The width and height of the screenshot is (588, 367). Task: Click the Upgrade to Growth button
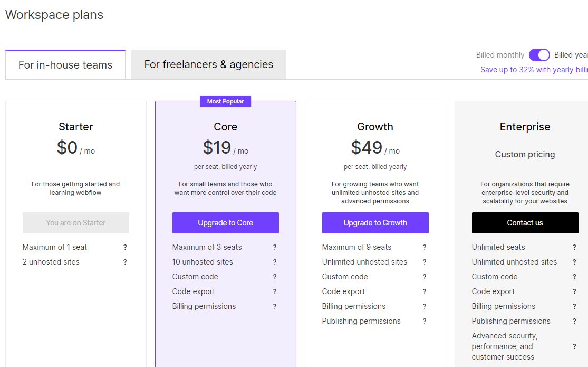375,223
